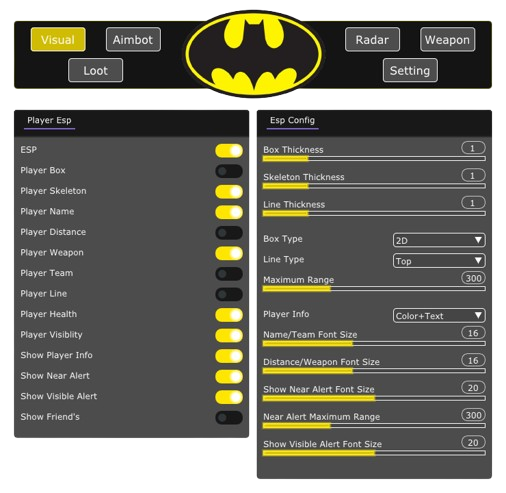
Task: Click the Maximum Range value field
Action: click(473, 278)
